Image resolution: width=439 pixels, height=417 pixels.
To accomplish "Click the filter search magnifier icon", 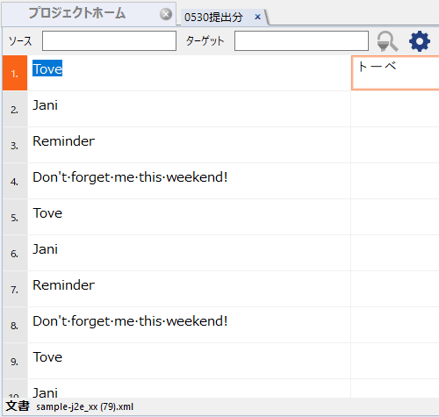I will point(387,42).
